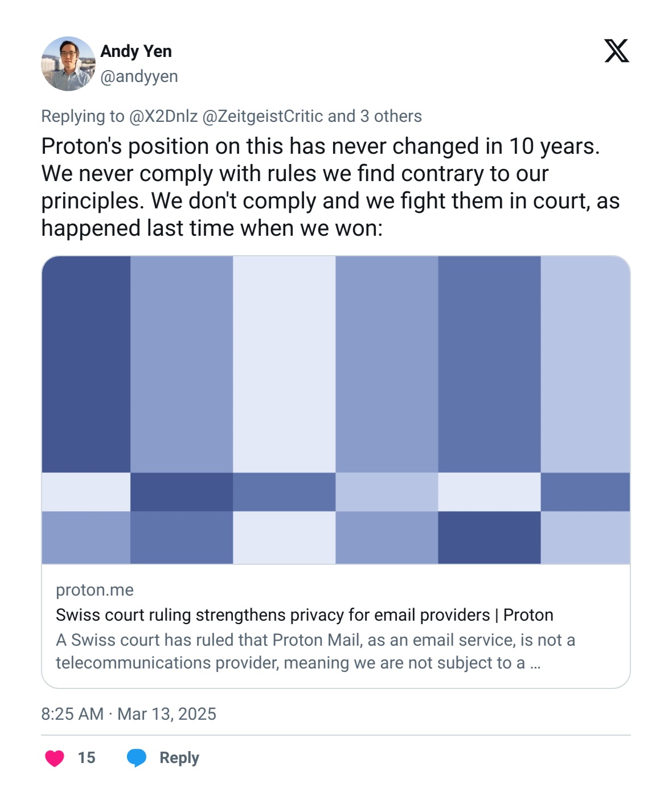Click the card description about Proton Mail
The image size is (672, 804).
pos(315,651)
